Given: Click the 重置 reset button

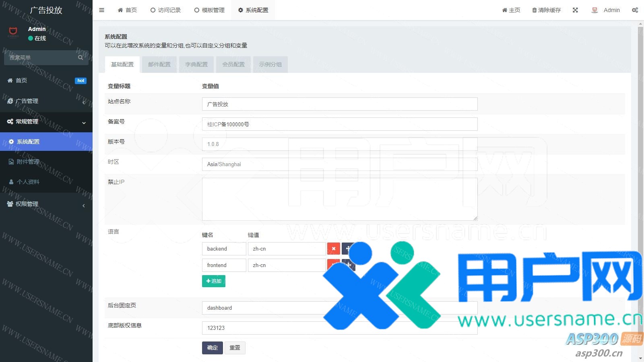Looking at the screenshot, I should [235, 348].
